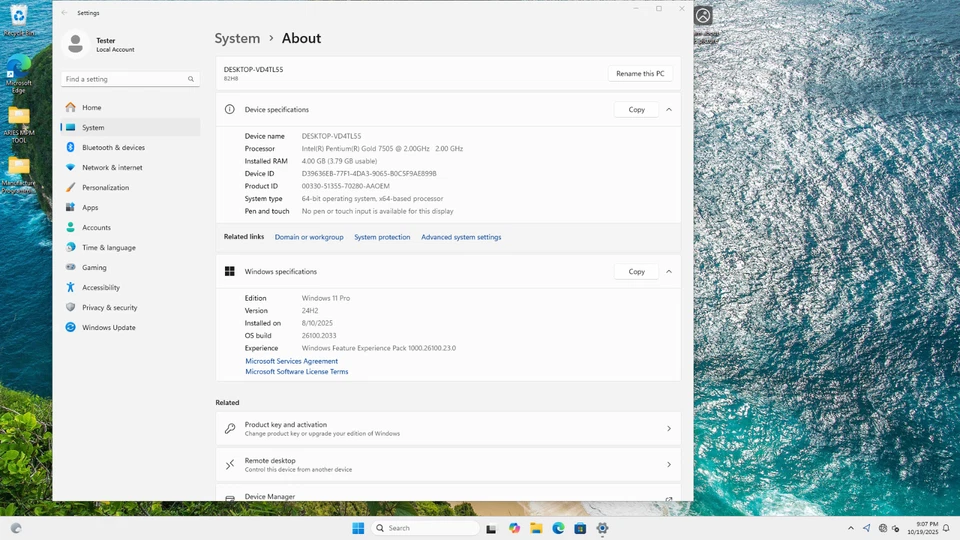Open the Windows Start button on taskbar
Image resolution: width=960 pixels, height=540 pixels.
pos(358,528)
